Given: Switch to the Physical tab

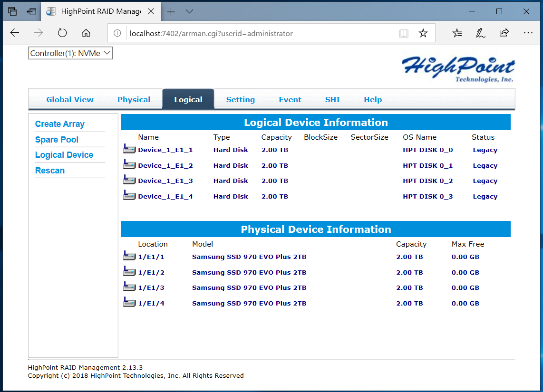Looking at the screenshot, I should (x=134, y=99).
